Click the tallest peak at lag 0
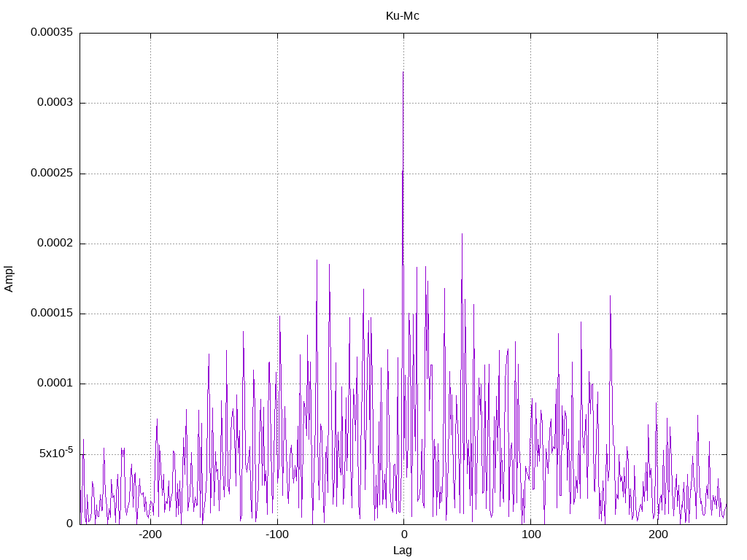 pos(403,73)
